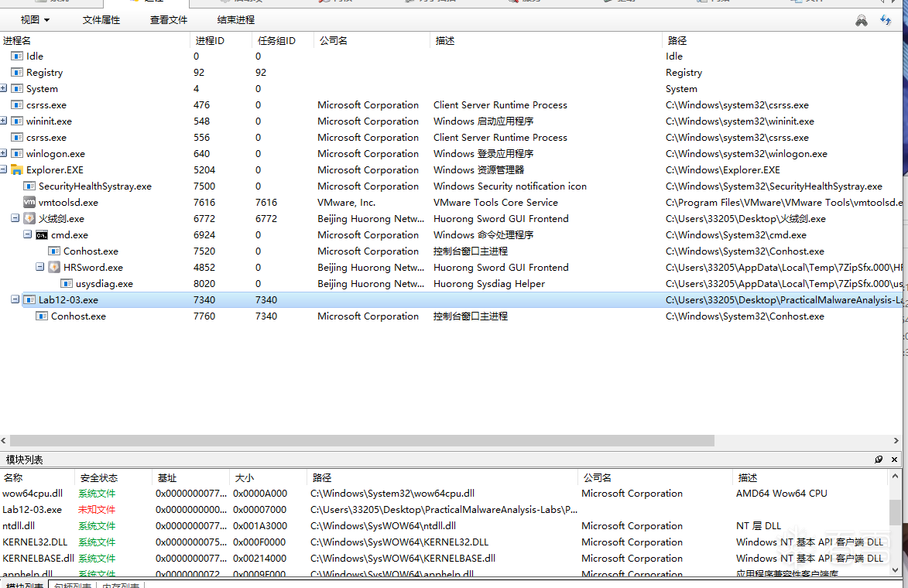
Task: Click the VMware Tools Core Service description
Action: [495, 203]
